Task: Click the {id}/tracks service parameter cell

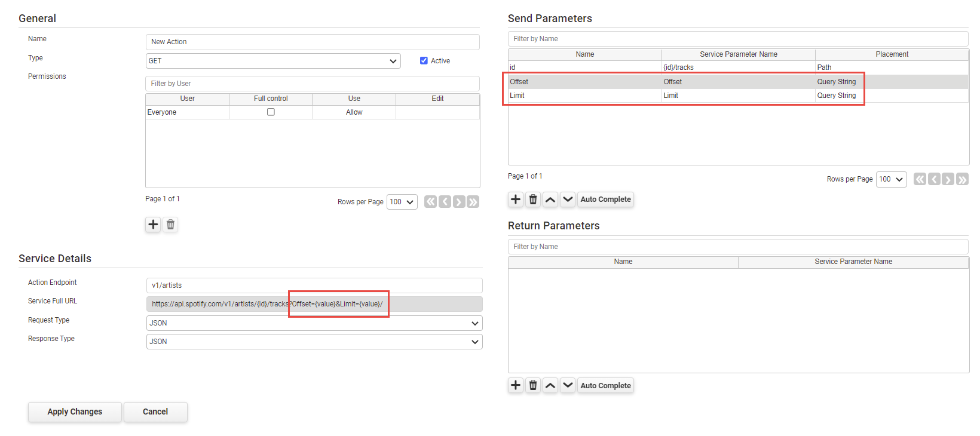Action: coord(739,67)
